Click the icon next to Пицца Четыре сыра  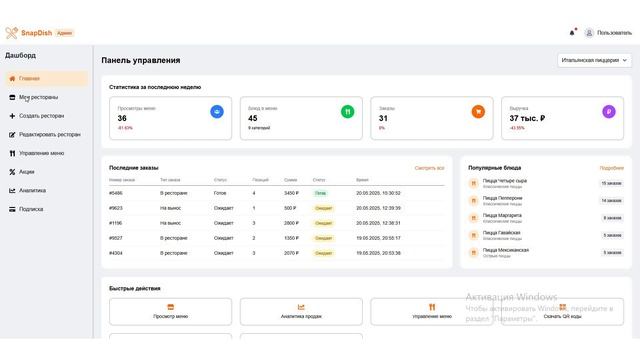[x=473, y=183]
